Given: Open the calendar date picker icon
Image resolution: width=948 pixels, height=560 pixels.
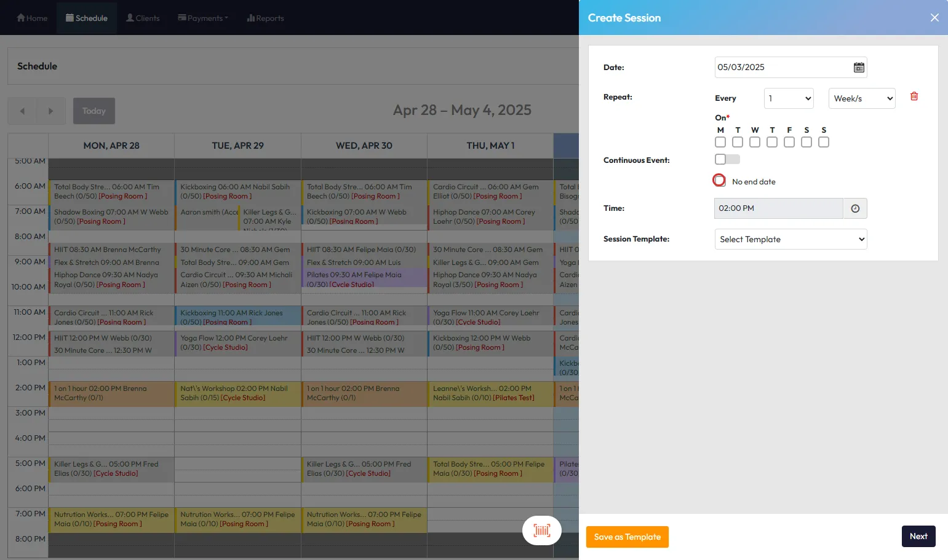Looking at the screenshot, I should [x=859, y=68].
